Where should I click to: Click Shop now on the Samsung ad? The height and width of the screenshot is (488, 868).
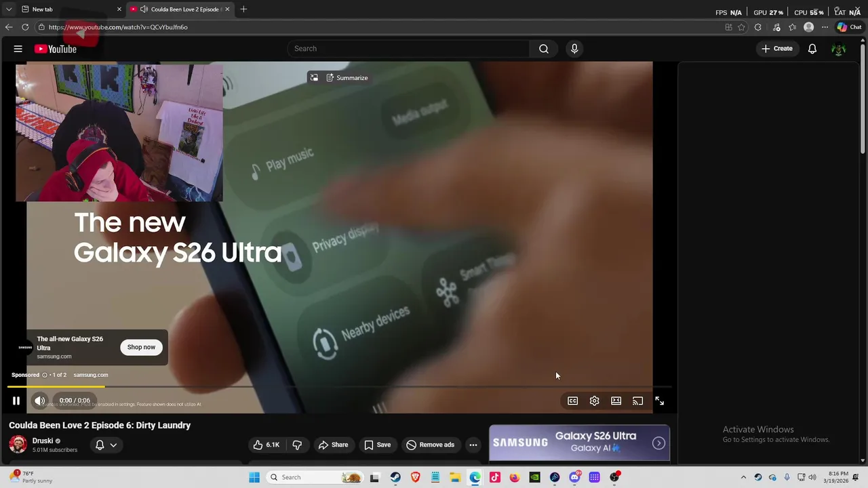pyautogui.click(x=141, y=347)
